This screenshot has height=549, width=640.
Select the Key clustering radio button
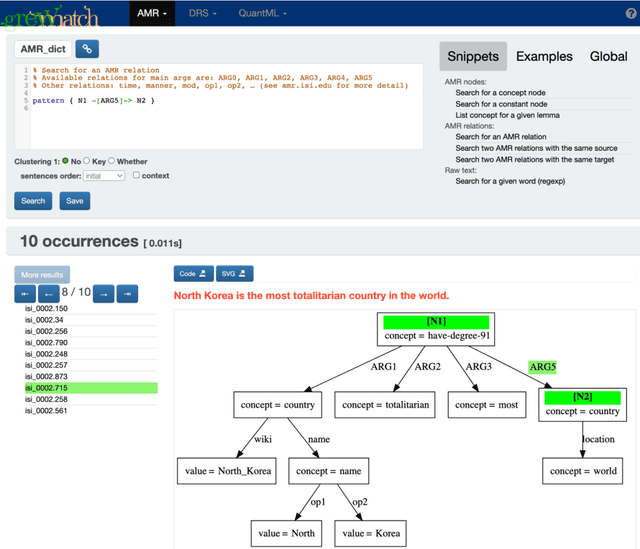coord(87,160)
